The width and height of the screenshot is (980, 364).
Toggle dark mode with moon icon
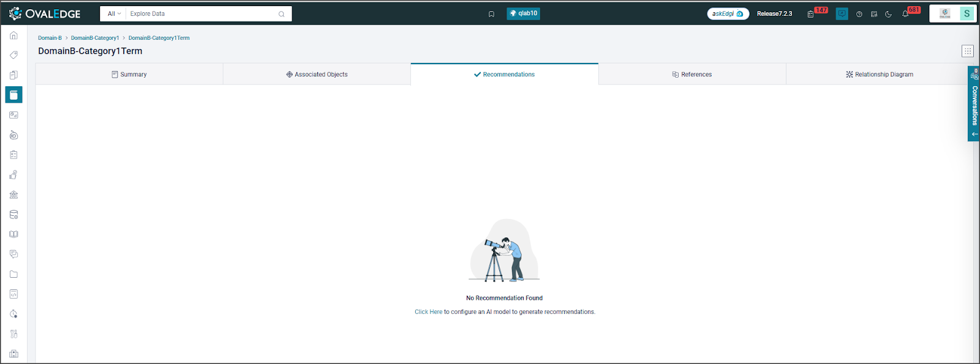tap(889, 14)
